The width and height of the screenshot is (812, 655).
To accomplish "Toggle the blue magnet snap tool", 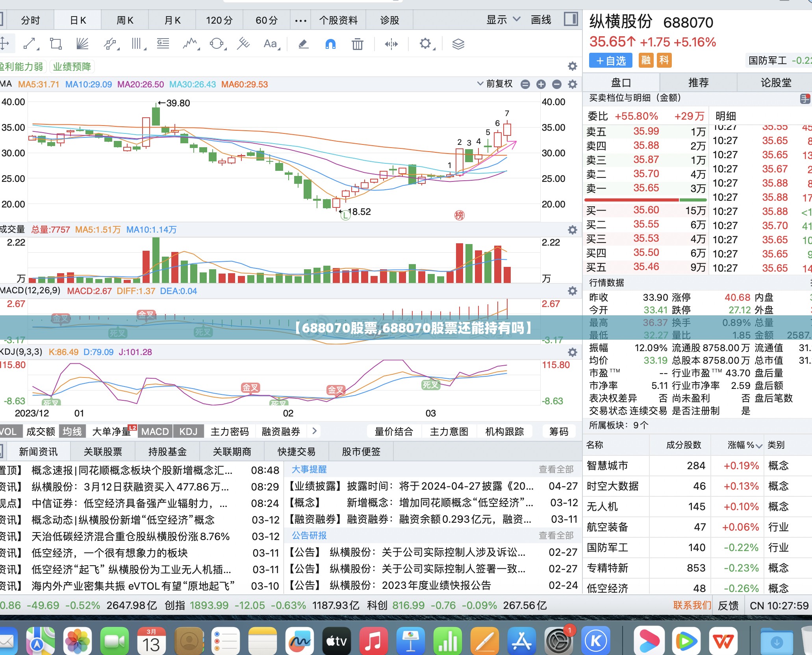I will [x=330, y=44].
